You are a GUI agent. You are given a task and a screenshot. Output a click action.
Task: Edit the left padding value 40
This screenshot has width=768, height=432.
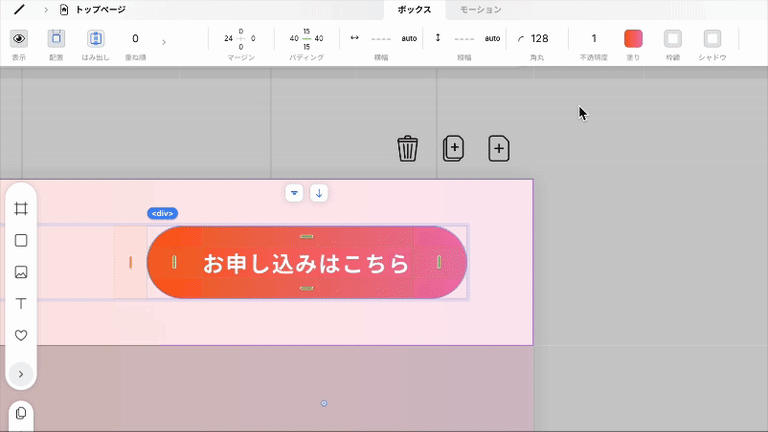(294, 38)
